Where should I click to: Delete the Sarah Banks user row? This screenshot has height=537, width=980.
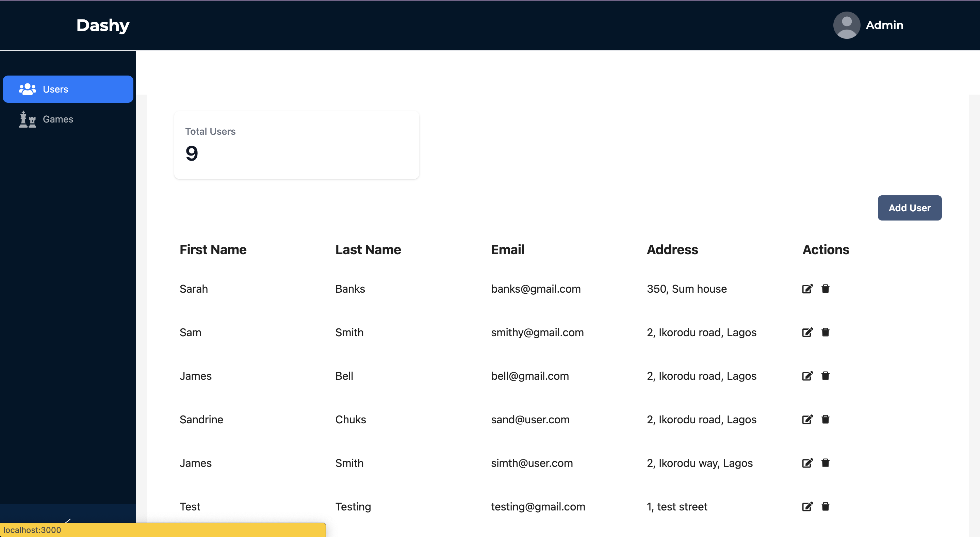pyautogui.click(x=825, y=289)
